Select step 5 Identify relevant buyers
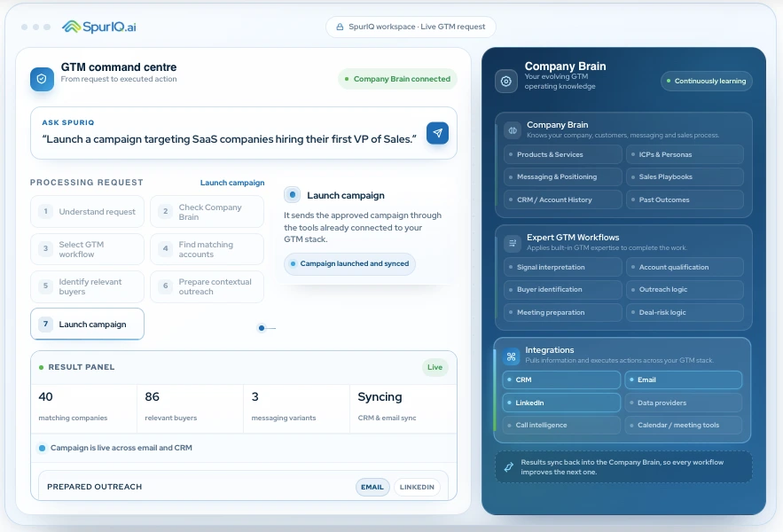Image resolution: width=783 pixels, height=532 pixels. [88, 286]
